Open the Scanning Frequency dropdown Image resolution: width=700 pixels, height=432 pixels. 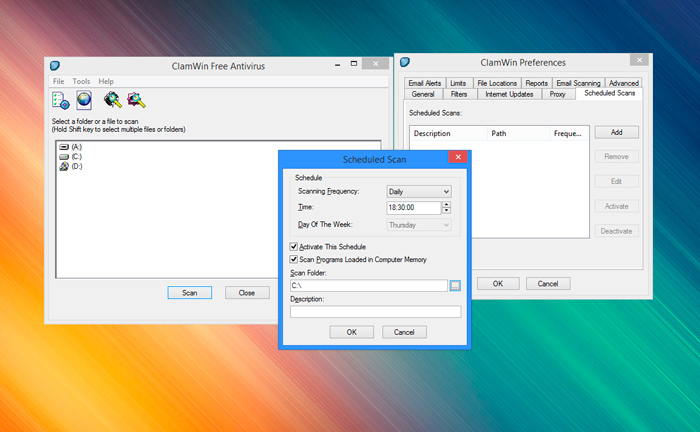[419, 191]
